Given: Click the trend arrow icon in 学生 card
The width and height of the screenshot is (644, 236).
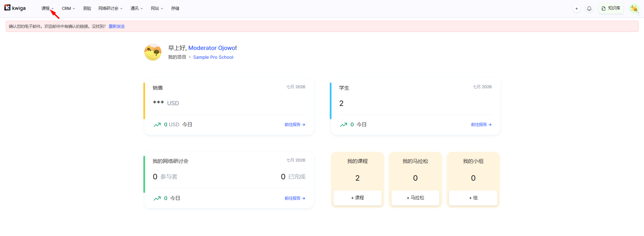Looking at the screenshot, I should pyautogui.click(x=343, y=125).
